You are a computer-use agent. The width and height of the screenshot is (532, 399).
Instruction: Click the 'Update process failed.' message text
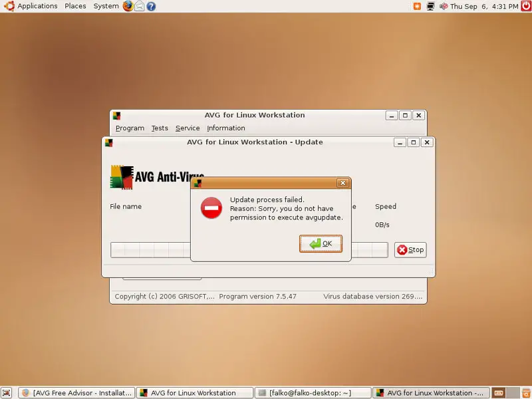(267, 199)
